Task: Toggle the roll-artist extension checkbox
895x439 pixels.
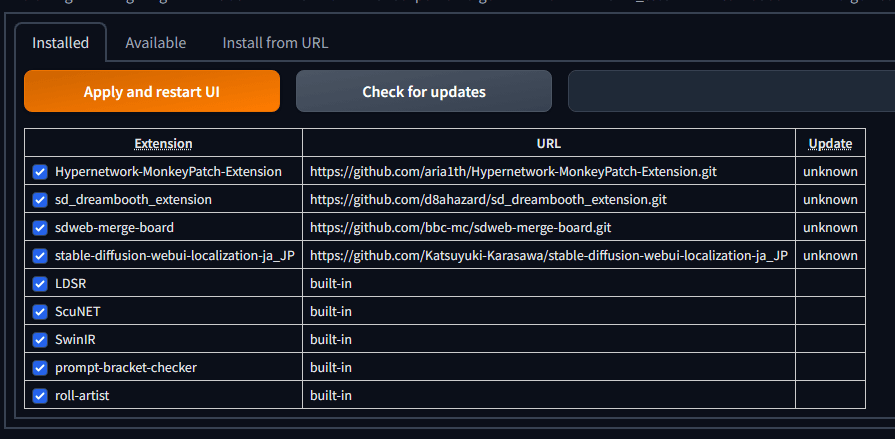Action: coord(40,395)
